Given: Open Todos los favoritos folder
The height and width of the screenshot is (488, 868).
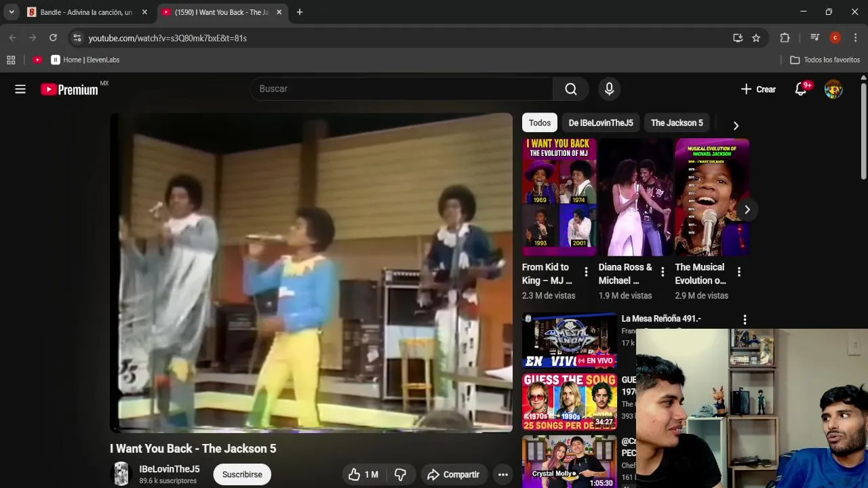Looking at the screenshot, I should point(825,60).
